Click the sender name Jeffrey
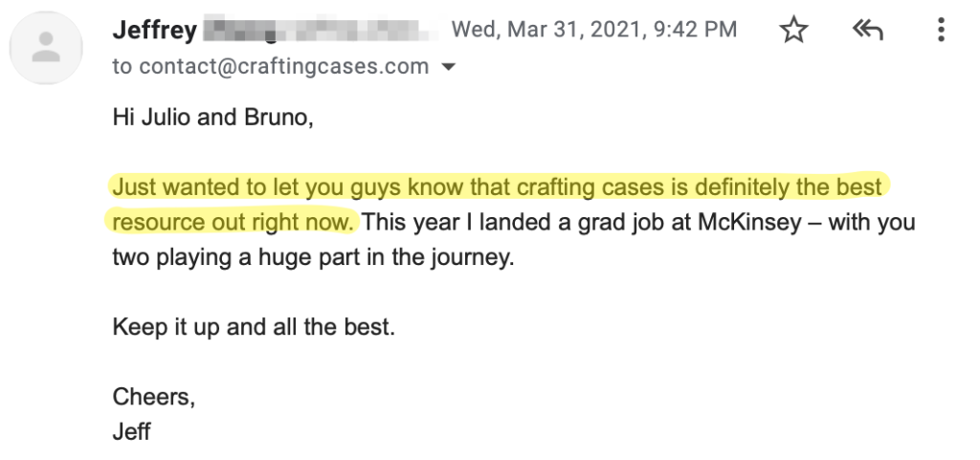This screenshot has height=460, width=980. pyautogui.click(x=154, y=30)
